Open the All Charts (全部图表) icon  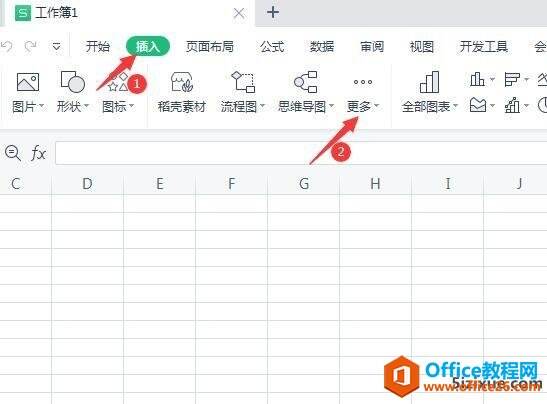click(x=429, y=82)
